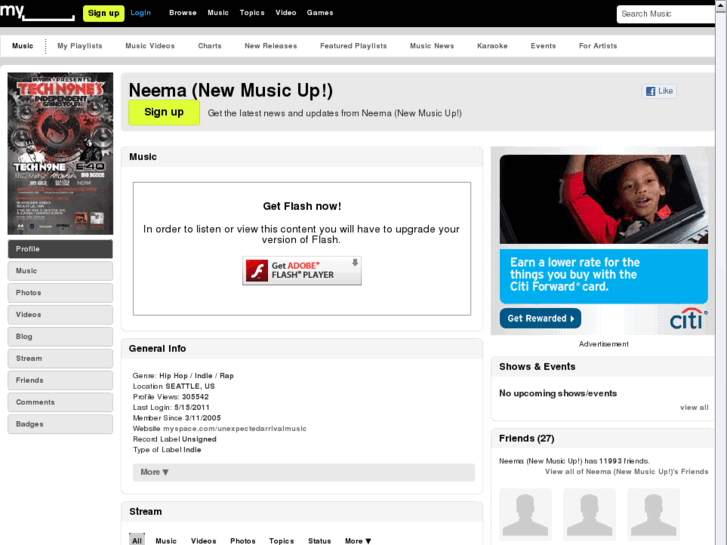The height and width of the screenshot is (545, 727).
Task: Open the Video menu
Action: 286,13
